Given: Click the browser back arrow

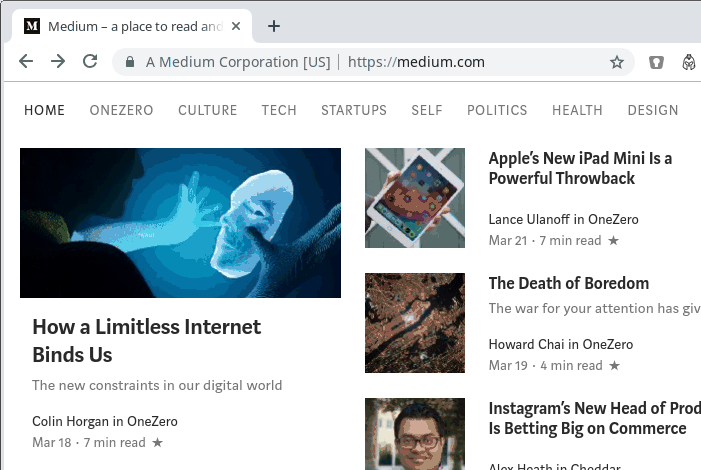Looking at the screenshot, I should (x=26, y=61).
